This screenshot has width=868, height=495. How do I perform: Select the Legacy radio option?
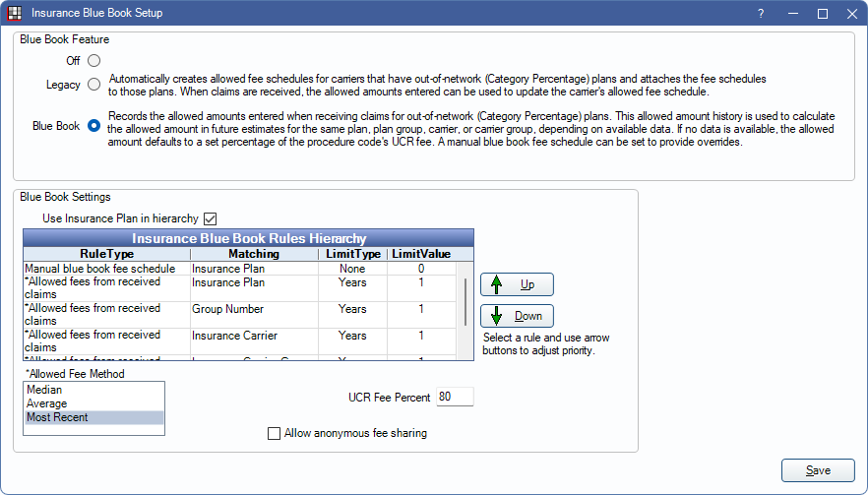click(x=94, y=85)
